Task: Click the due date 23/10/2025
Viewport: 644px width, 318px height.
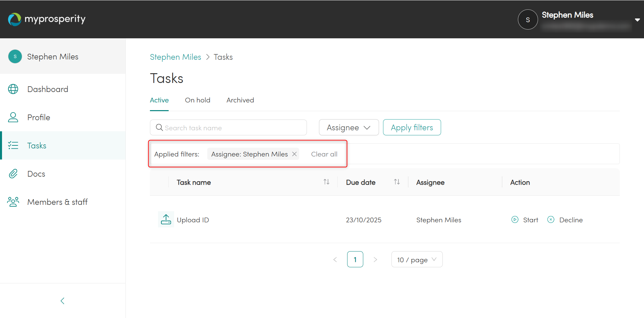Action: point(364,220)
